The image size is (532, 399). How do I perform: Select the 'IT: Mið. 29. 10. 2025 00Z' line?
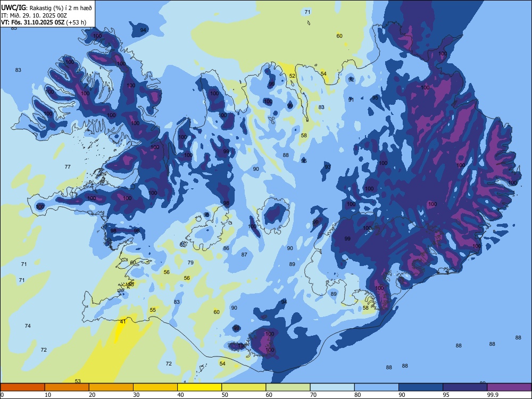34,15
